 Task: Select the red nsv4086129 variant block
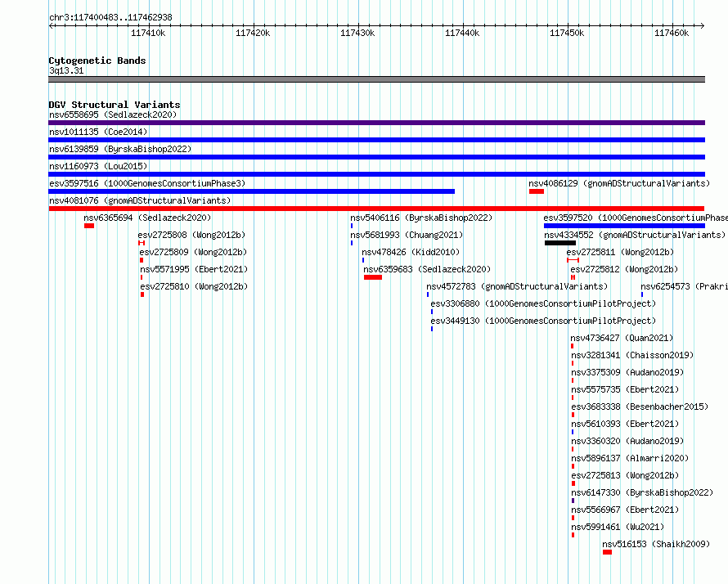click(537, 191)
